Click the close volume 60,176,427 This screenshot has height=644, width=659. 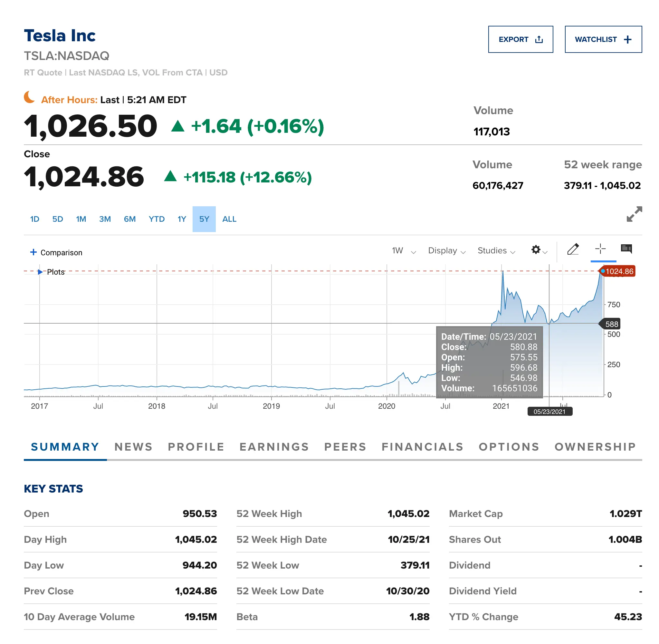(x=498, y=186)
